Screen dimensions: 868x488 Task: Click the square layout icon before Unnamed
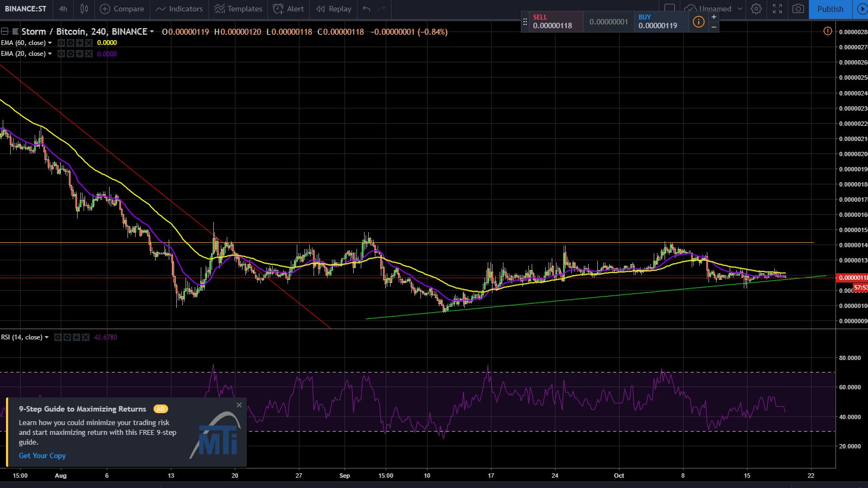(x=670, y=9)
